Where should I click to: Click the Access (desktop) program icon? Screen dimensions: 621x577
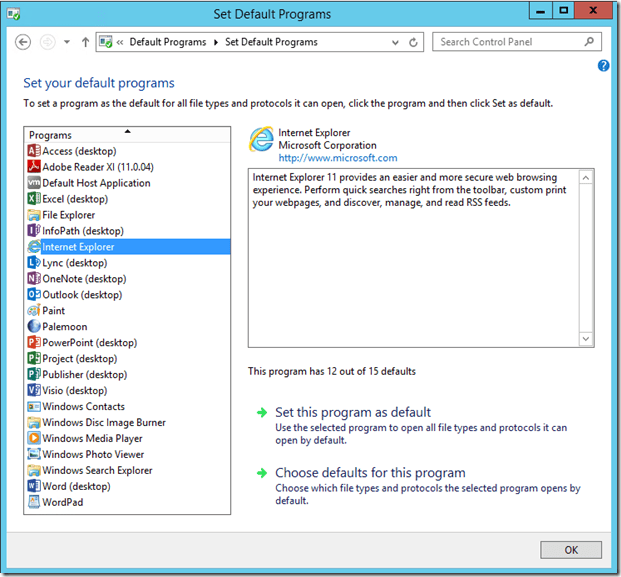pos(34,151)
